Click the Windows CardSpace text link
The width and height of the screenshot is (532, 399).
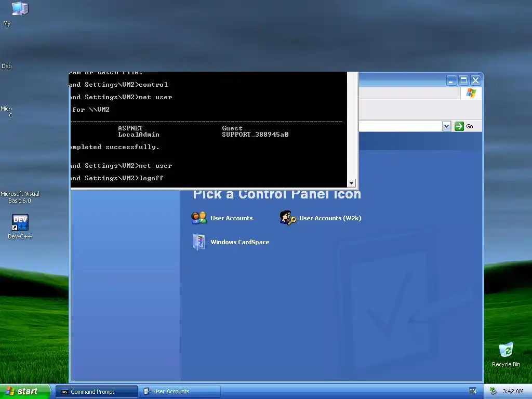[240, 242]
